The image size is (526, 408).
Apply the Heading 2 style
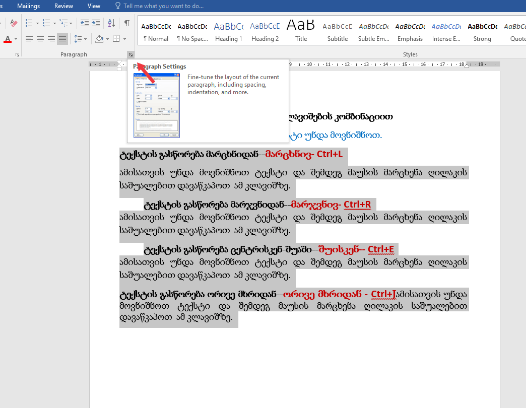[265, 32]
